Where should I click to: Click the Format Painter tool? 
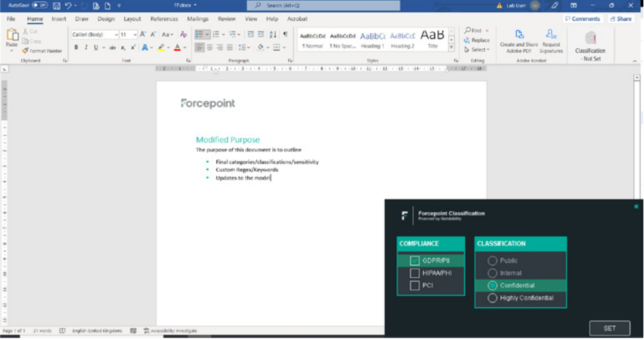click(42, 51)
